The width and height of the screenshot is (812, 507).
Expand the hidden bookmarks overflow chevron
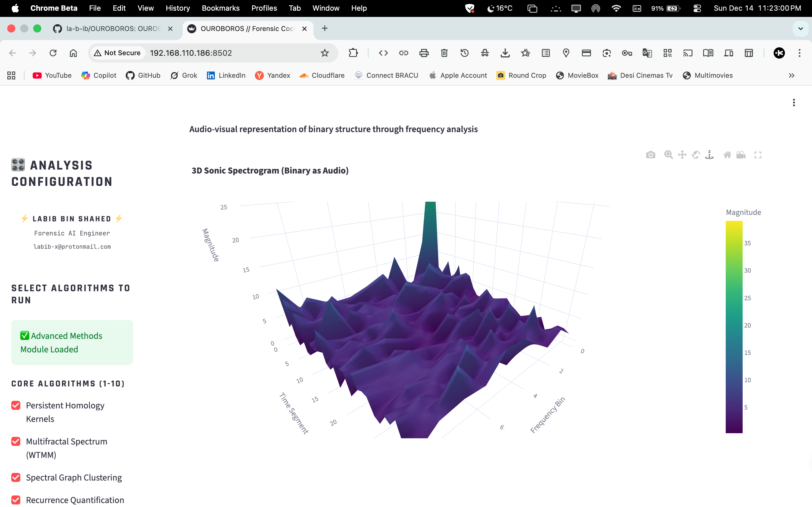point(791,75)
